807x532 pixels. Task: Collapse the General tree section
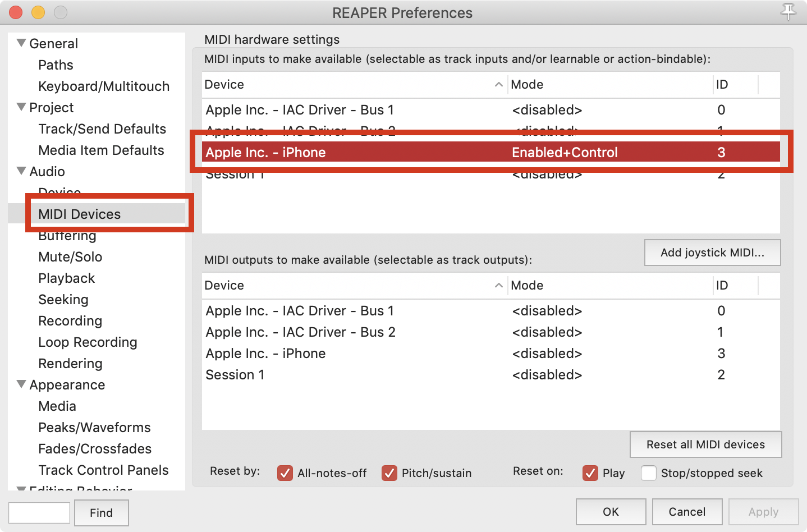point(21,43)
